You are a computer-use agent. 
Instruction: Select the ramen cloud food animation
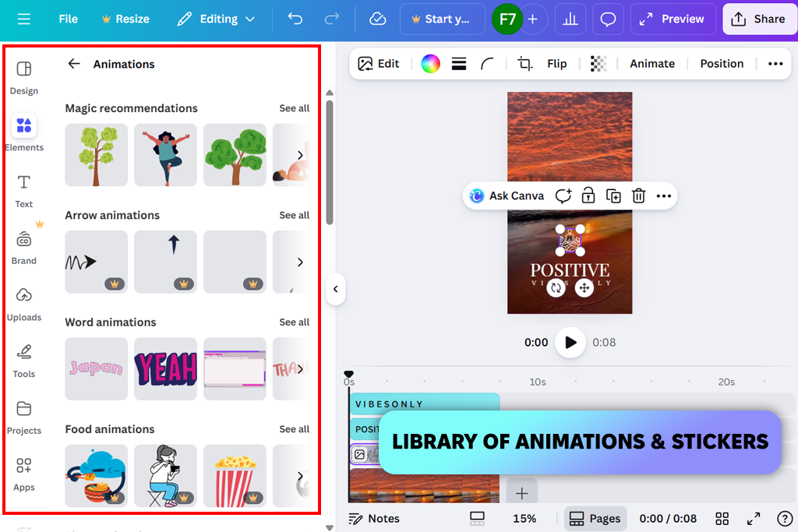(x=96, y=476)
